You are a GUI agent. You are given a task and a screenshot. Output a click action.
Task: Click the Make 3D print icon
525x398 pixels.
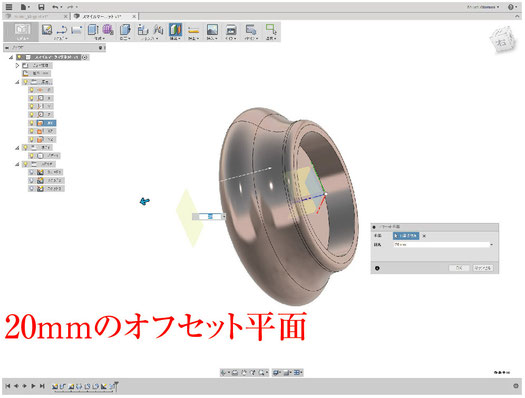(x=231, y=30)
